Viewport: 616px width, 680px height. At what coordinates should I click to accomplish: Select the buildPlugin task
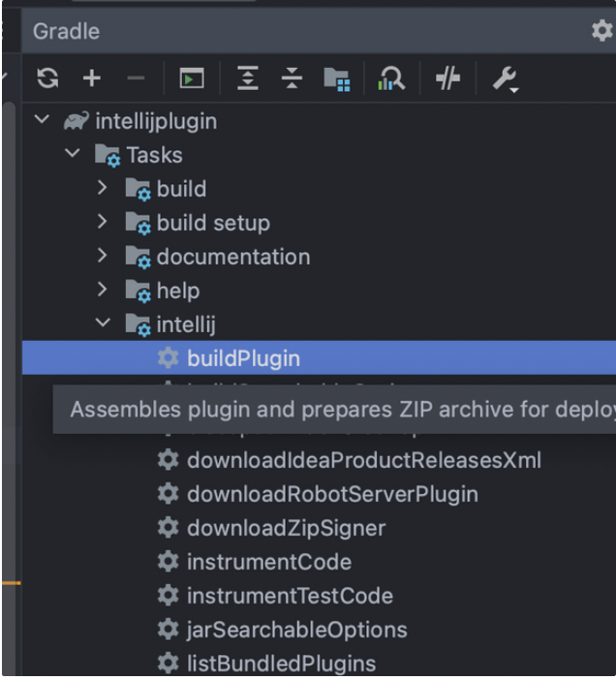(x=319, y=358)
